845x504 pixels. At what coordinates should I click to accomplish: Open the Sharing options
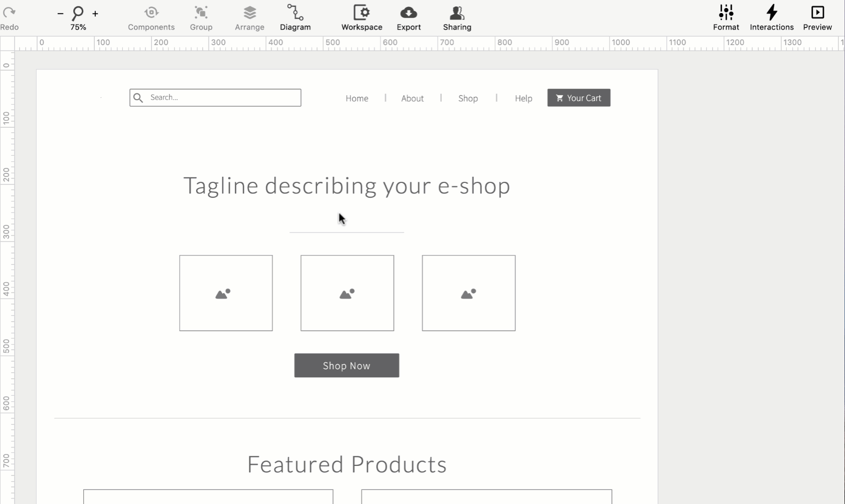457,18
